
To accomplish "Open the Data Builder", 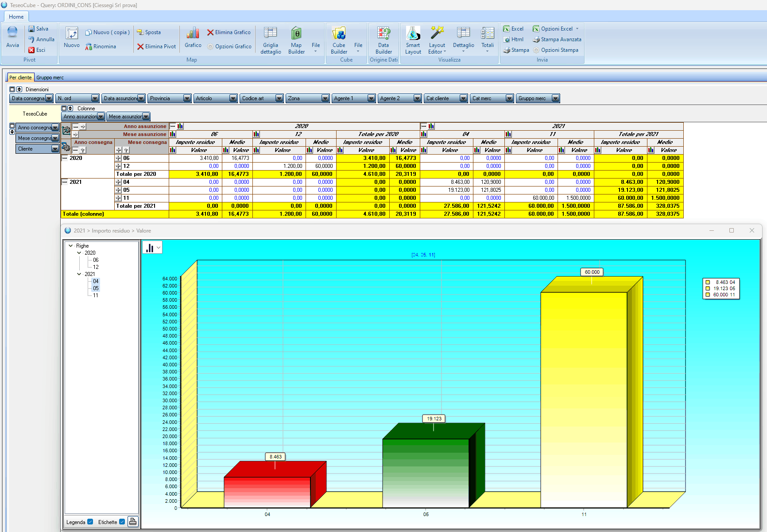I will point(383,40).
